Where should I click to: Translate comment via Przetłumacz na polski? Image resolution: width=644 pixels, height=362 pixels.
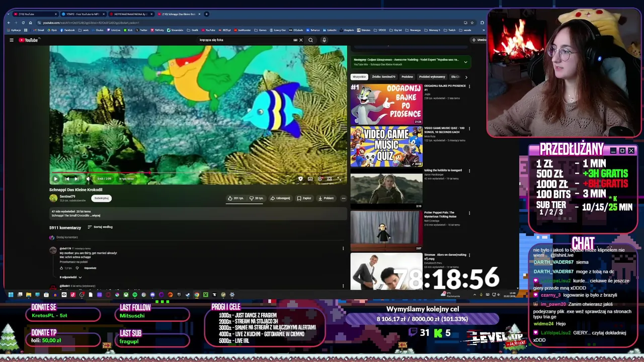74,262
